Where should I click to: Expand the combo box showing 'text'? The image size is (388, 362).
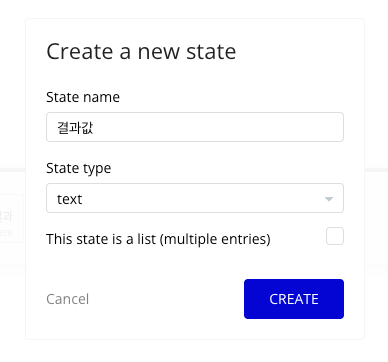point(195,198)
